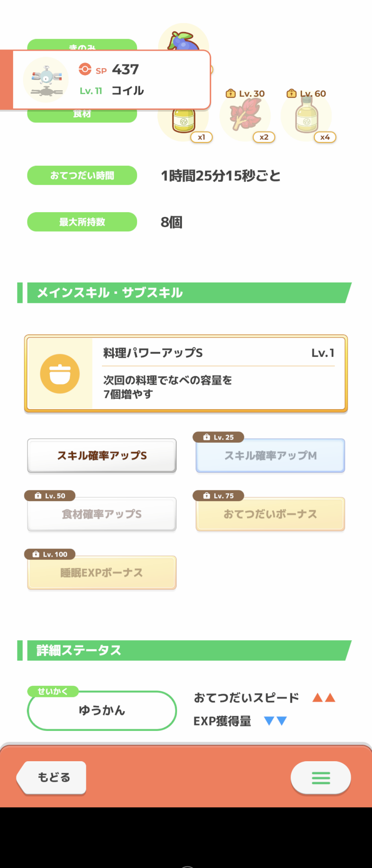Tap the orange speed-up arrows
Viewport: 372px width, 868px height.
[324, 697]
